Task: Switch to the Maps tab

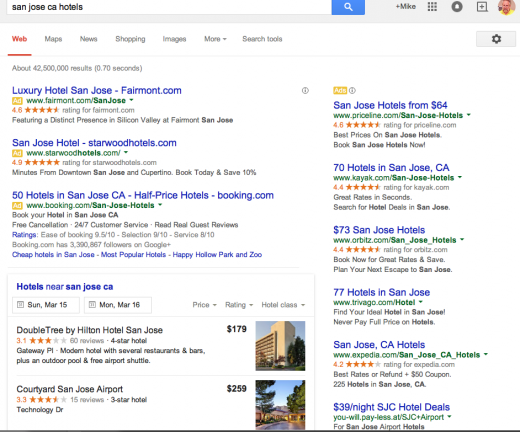Action: [x=53, y=39]
